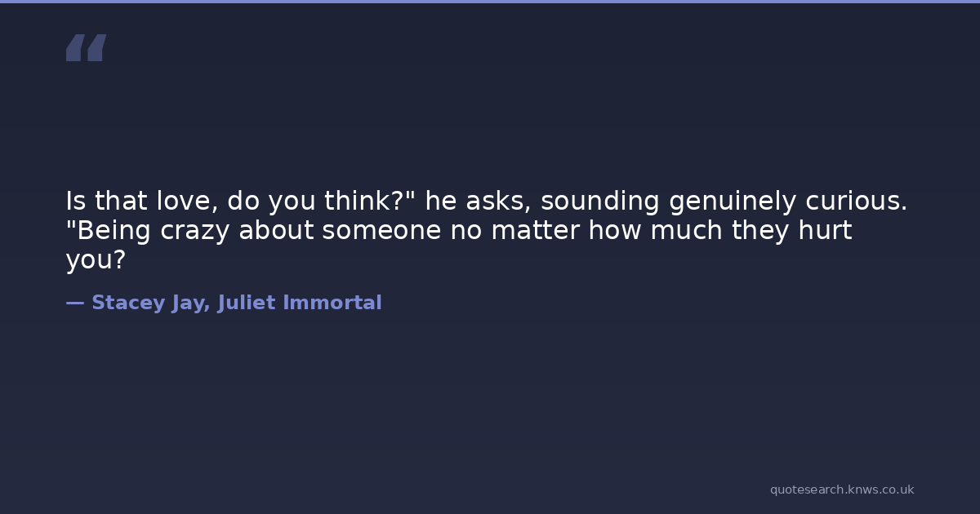
Task: Click the final word "you?" on the third line
Action: point(96,260)
